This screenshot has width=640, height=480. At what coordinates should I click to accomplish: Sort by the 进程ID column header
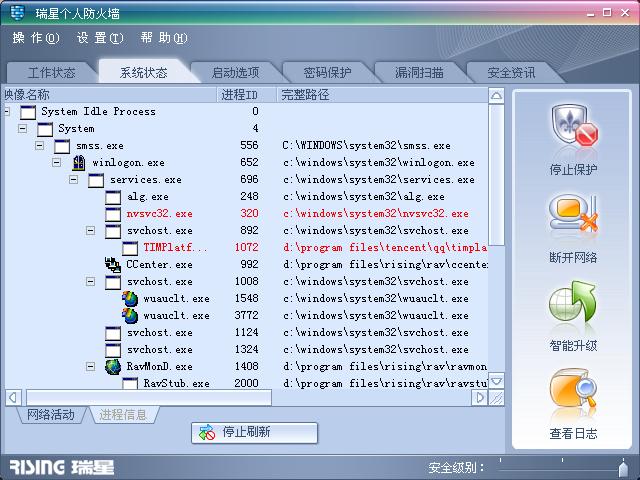[x=247, y=95]
